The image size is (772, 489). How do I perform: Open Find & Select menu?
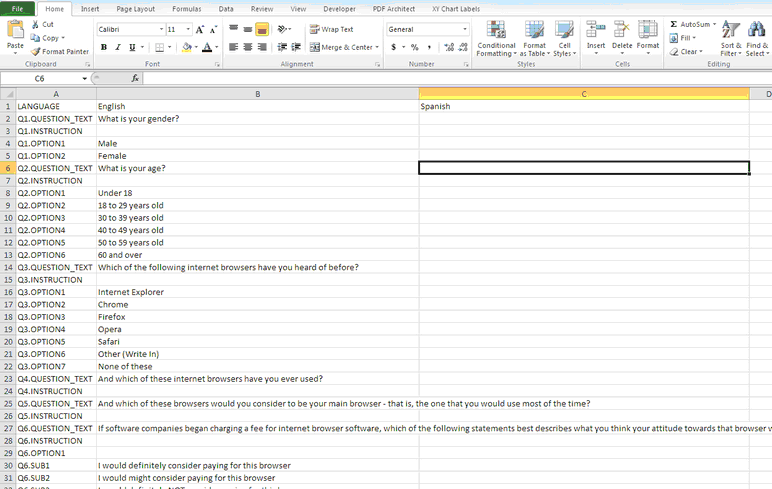757,39
